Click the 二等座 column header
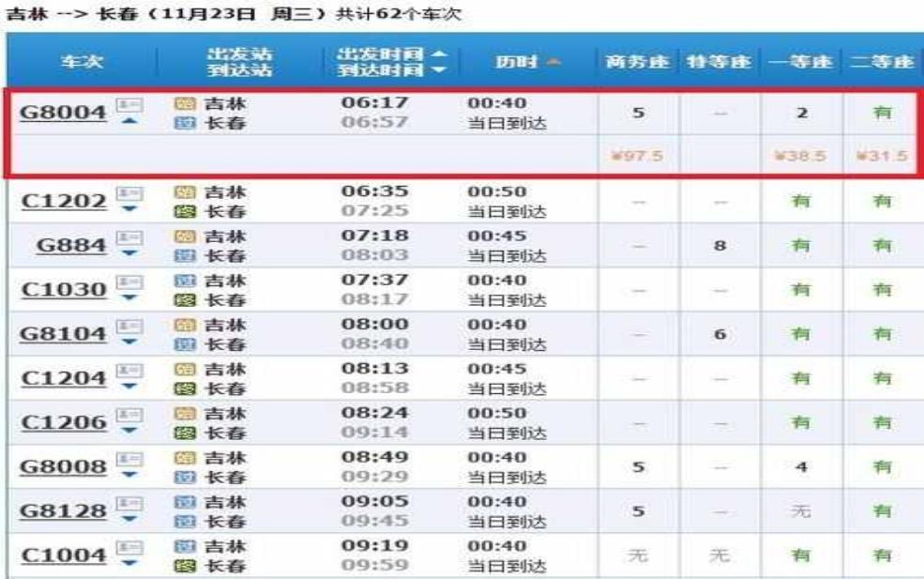 (882, 62)
